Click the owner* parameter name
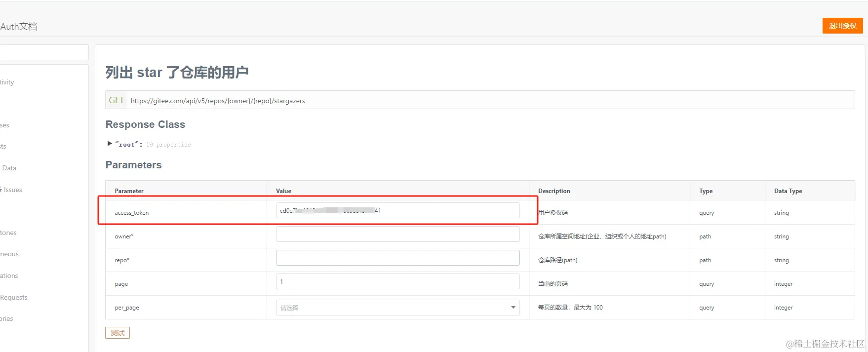The image size is (868, 352). (124, 236)
